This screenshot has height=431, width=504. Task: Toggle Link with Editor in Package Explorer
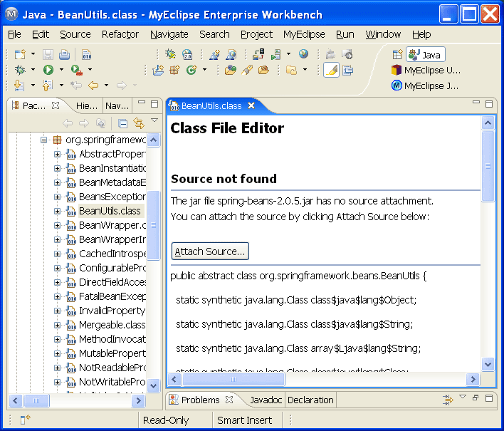(x=139, y=123)
